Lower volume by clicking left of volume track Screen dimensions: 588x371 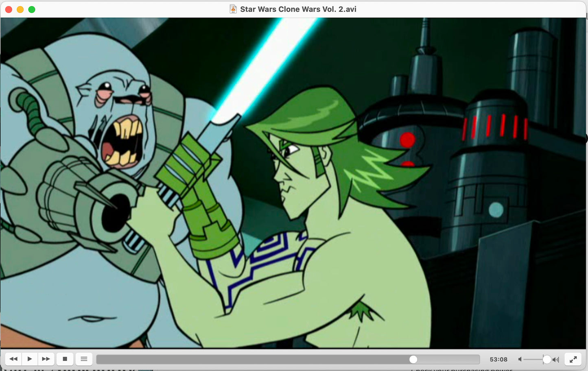click(529, 359)
